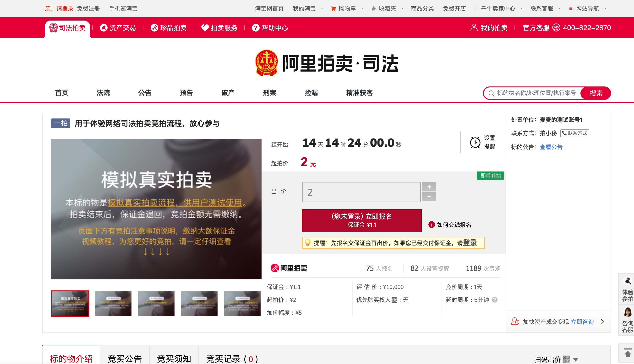Expand the 我的淘宝 dropdown

point(322,9)
